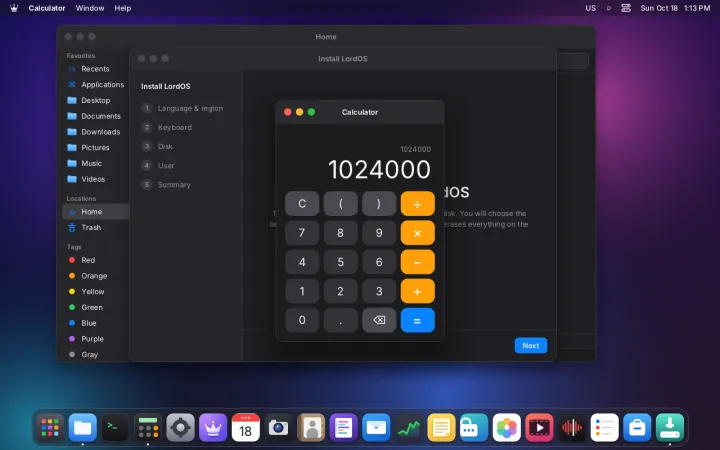This screenshot has width=720, height=450.
Task: Select Home under Locations in sidebar
Action: pos(95,212)
